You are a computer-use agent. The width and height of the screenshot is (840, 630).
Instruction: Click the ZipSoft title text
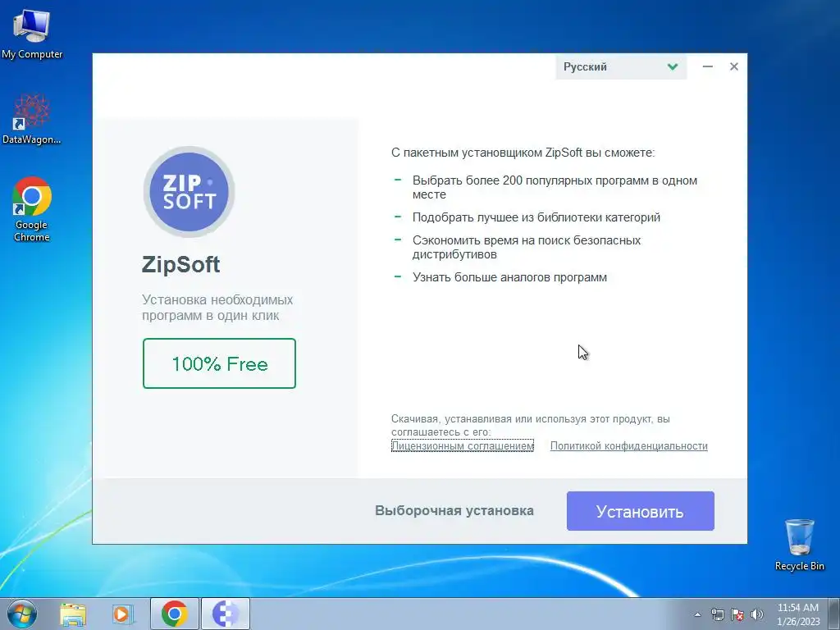coord(181,265)
